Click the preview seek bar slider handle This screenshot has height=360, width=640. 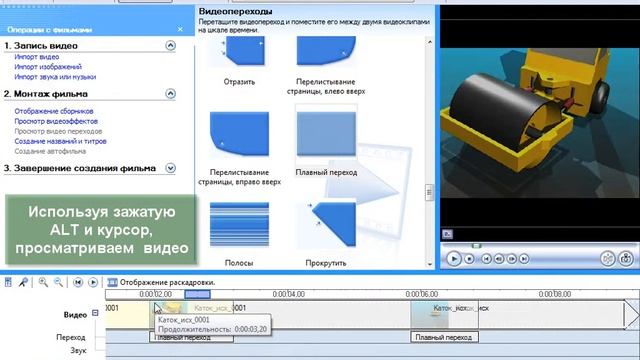coord(476,246)
